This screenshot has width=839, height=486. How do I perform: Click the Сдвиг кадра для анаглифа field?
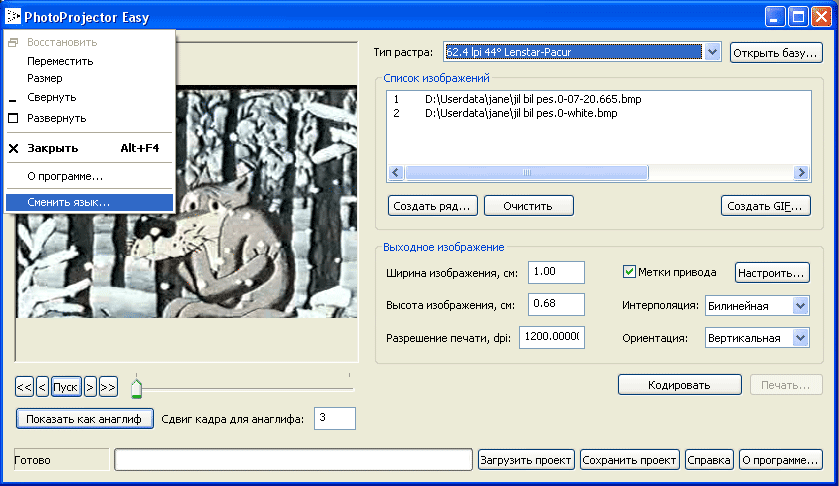(335, 418)
